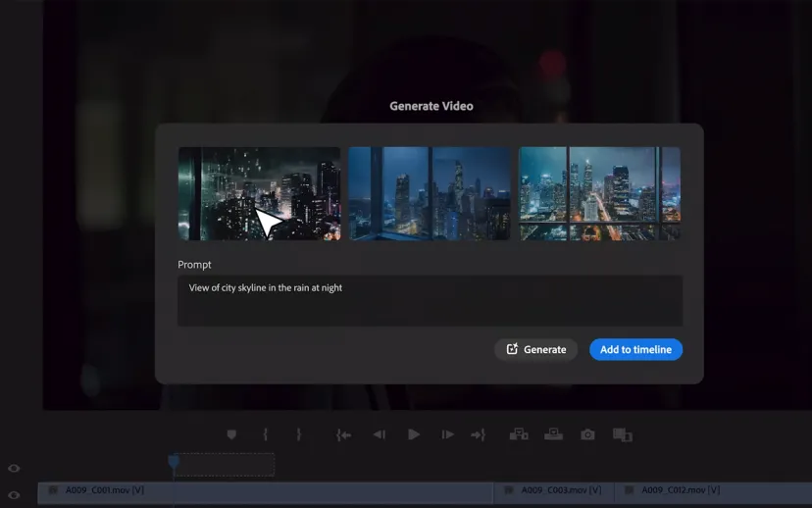Click the Comparison View icon
This screenshot has width=812, height=508.
click(x=623, y=435)
